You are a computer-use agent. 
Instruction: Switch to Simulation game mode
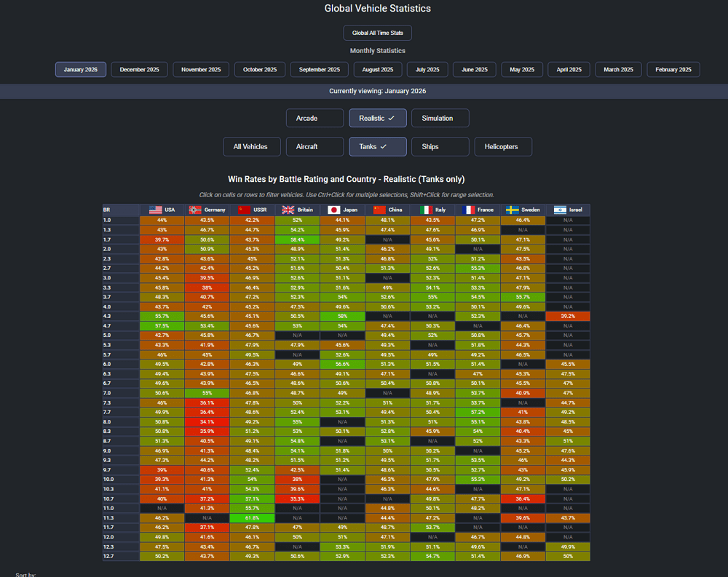440,118
